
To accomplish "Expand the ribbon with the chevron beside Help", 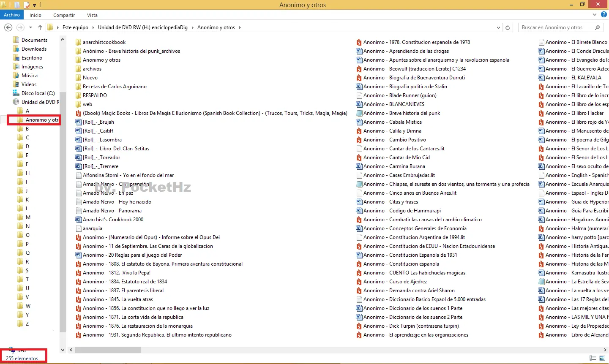I will (x=595, y=15).
